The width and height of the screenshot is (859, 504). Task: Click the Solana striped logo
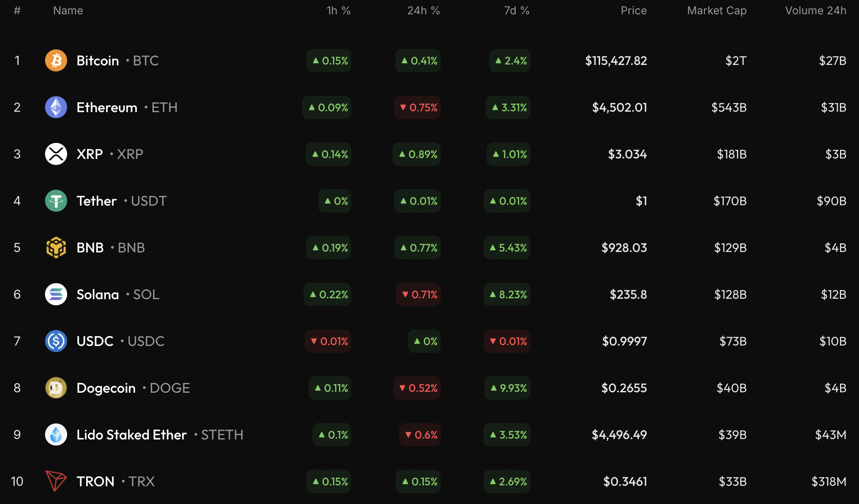56,294
